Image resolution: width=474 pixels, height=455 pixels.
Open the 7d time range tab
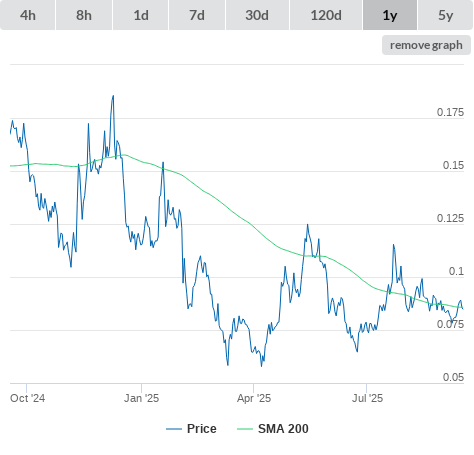coord(197,15)
